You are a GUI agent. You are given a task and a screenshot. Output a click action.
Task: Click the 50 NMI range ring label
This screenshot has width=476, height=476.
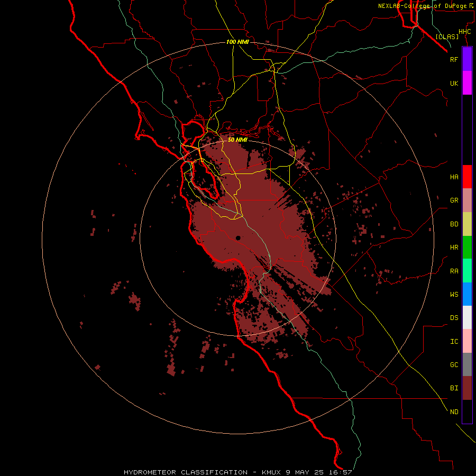tap(237, 140)
